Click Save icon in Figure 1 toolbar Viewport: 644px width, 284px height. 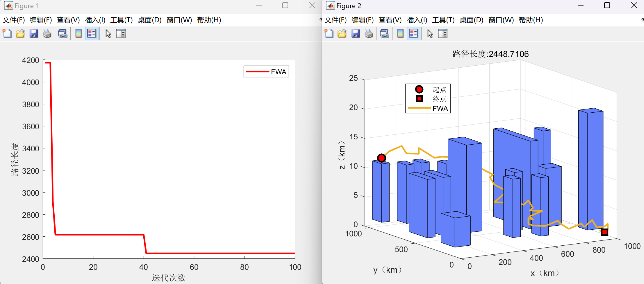(34, 34)
